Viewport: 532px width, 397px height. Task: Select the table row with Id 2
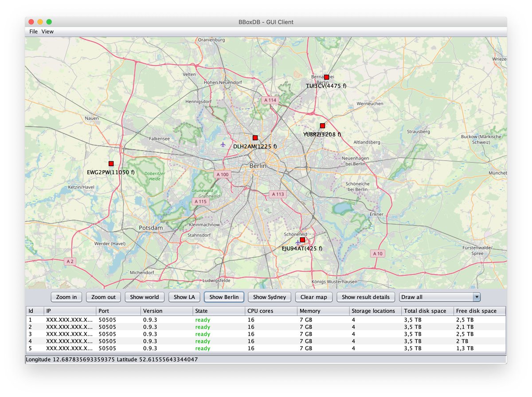[x=266, y=327]
